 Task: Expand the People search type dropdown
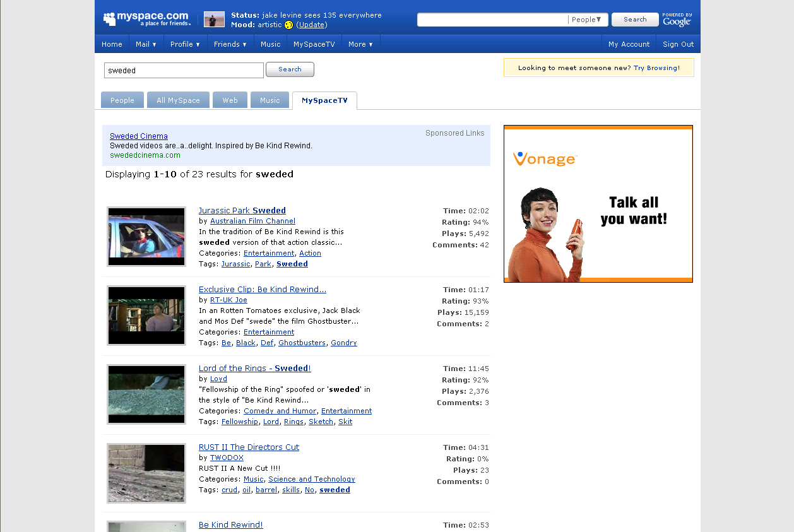[587, 20]
